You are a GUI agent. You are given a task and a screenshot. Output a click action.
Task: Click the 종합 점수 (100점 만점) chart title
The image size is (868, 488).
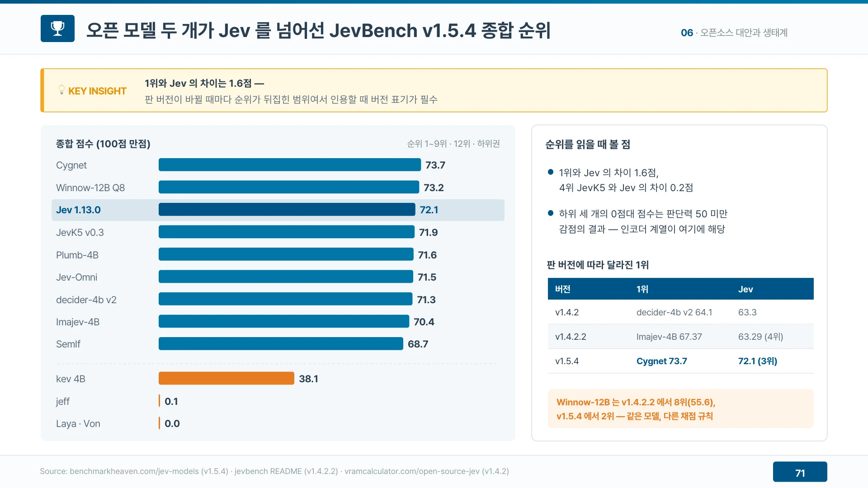[103, 144]
